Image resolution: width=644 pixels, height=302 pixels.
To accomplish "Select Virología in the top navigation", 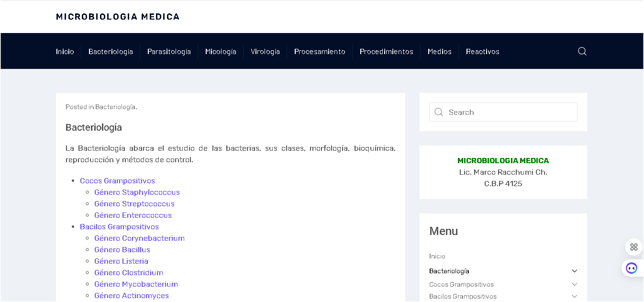I will (265, 52).
